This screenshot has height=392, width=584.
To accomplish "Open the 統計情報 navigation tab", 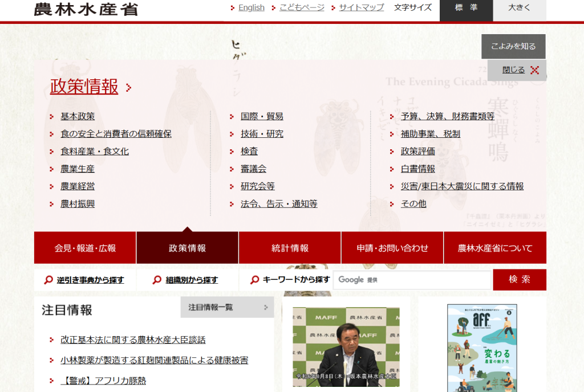I will [x=290, y=248].
